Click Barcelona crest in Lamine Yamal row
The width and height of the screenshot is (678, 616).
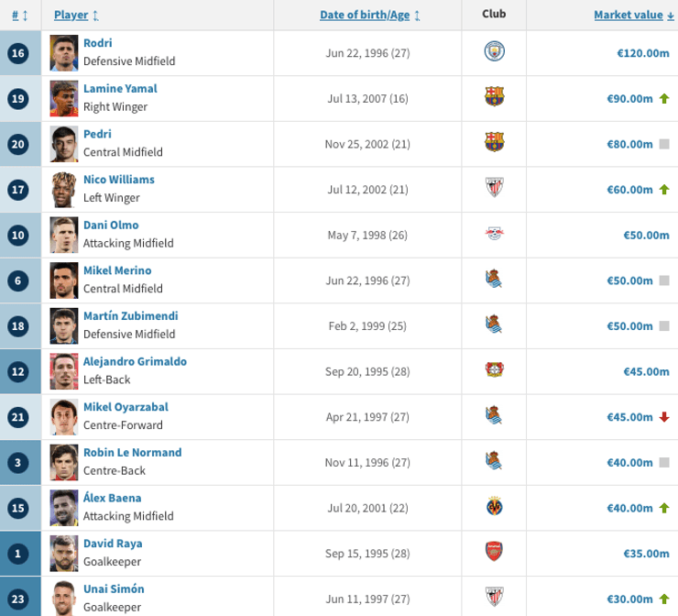pyautogui.click(x=494, y=98)
